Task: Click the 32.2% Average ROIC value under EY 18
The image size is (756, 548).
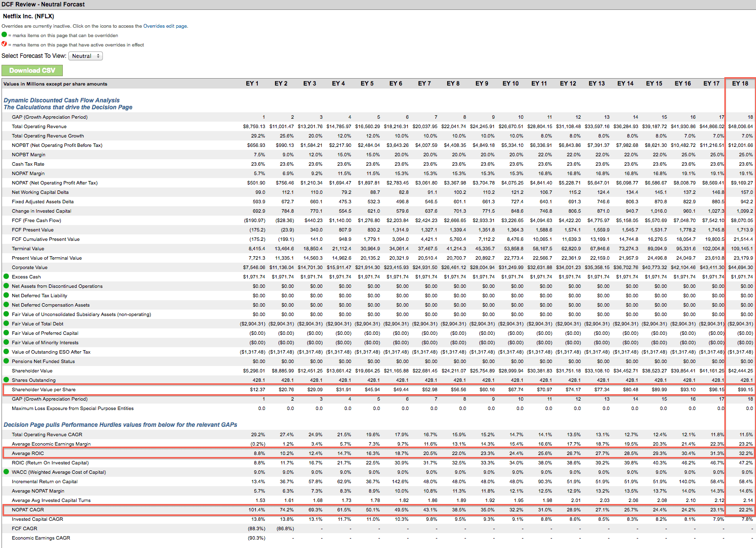Action: [746, 454]
